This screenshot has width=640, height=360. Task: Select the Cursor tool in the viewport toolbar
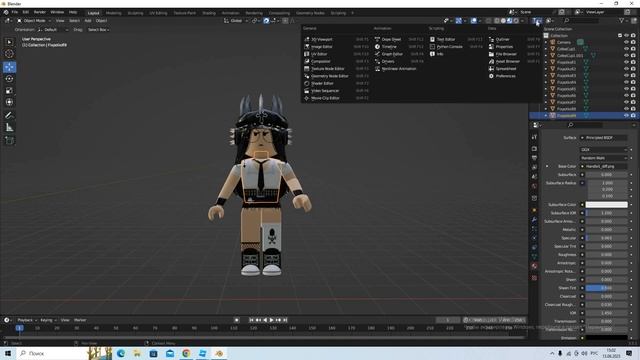[x=9, y=54]
